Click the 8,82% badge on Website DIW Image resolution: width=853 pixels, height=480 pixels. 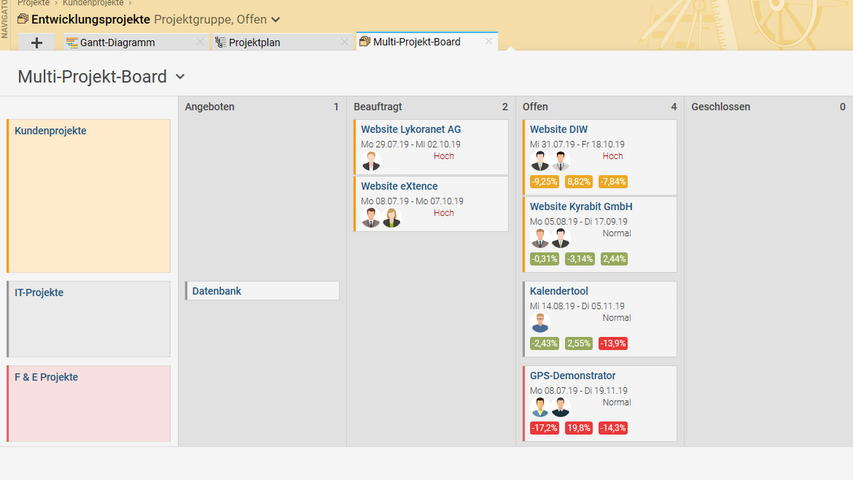pyautogui.click(x=578, y=182)
